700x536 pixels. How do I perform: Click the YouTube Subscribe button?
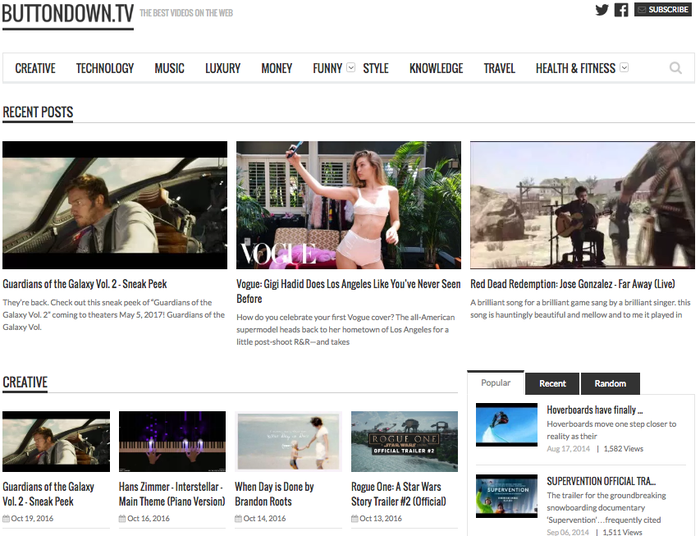click(x=662, y=10)
